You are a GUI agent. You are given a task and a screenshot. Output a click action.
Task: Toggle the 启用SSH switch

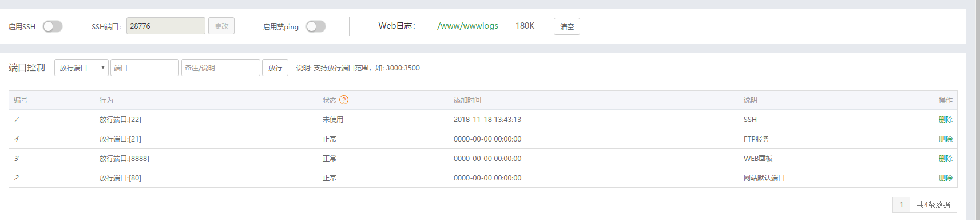pyautogui.click(x=53, y=26)
